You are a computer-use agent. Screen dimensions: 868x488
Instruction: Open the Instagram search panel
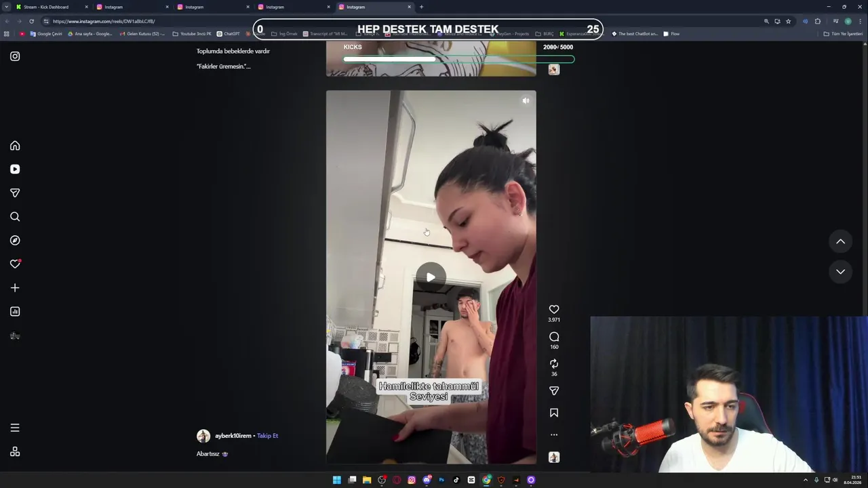point(15,217)
